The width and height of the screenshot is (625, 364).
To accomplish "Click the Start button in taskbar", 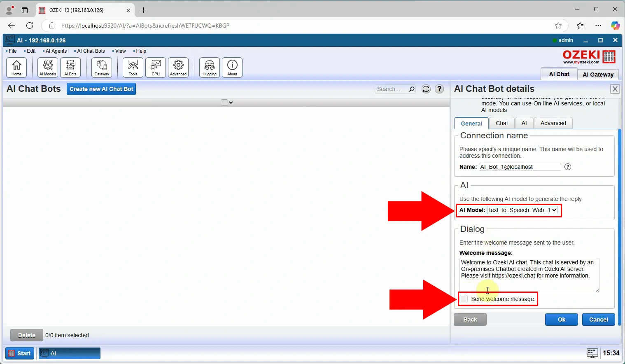I will point(20,353).
